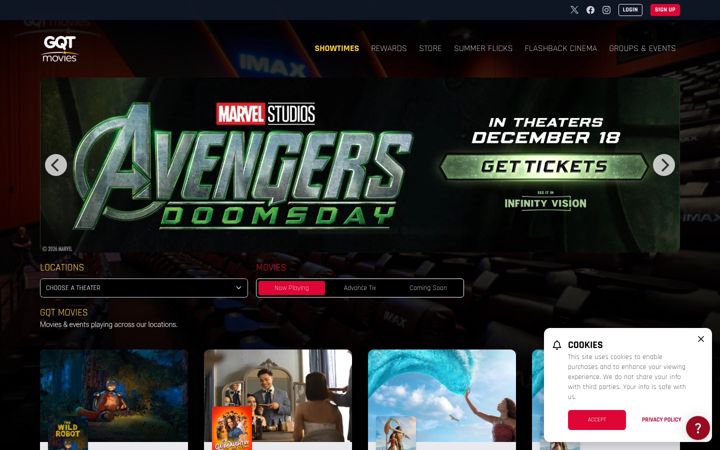The image size is (720, 450).
Task: Click the dropdown chevron in theater selector
Action: tap(239, 288)
